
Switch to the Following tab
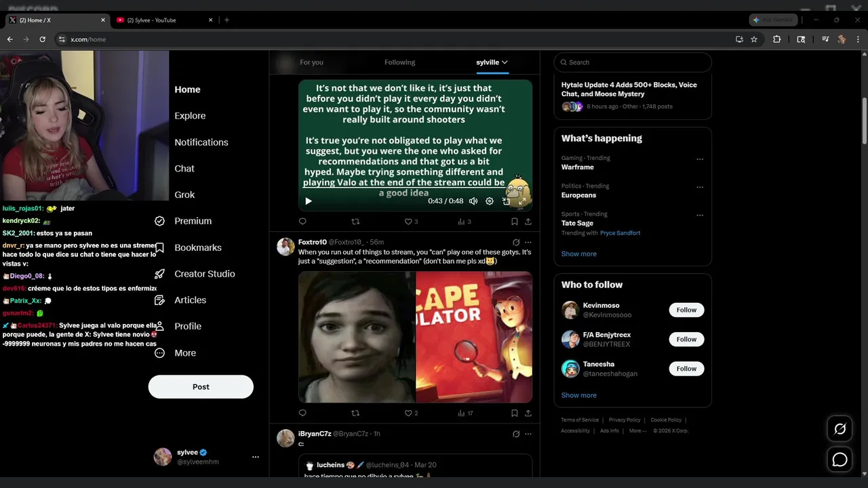pyautogui.click(x=399, y=62)
